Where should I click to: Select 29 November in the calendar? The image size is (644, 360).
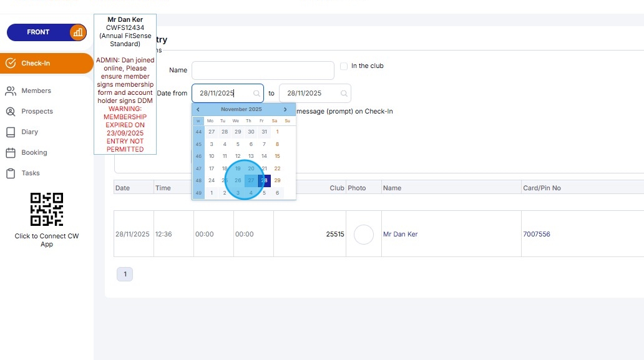tap(277, 180)
